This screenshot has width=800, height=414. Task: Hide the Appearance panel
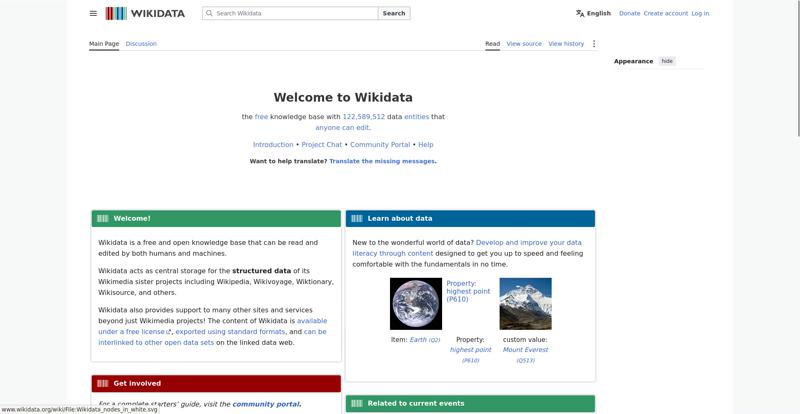click(667, 61)
